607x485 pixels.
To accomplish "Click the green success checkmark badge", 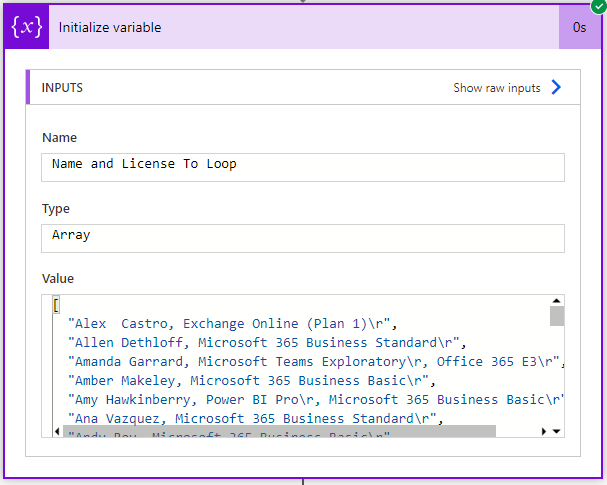I will point(599,6).
